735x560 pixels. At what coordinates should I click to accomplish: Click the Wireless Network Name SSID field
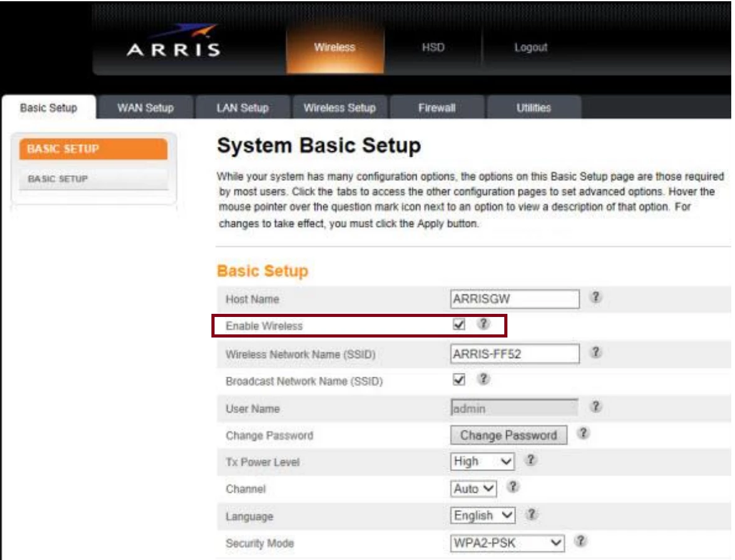tap(515, 354)
